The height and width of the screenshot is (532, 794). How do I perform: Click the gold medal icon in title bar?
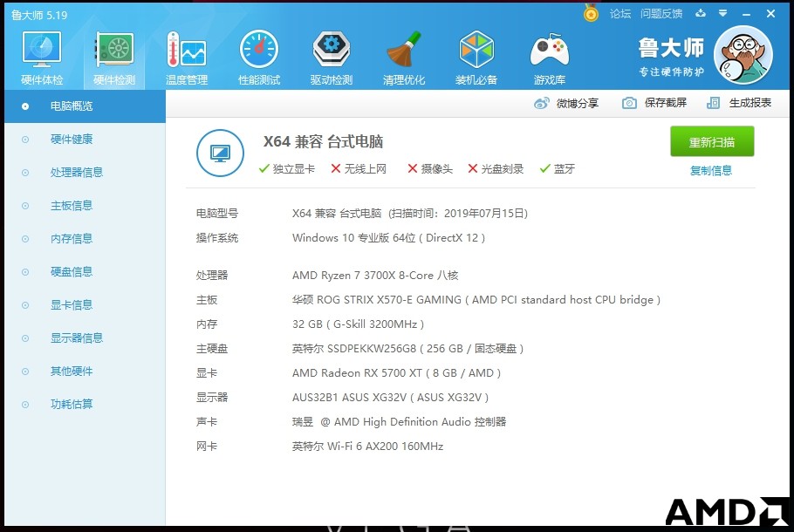[591, 13]
